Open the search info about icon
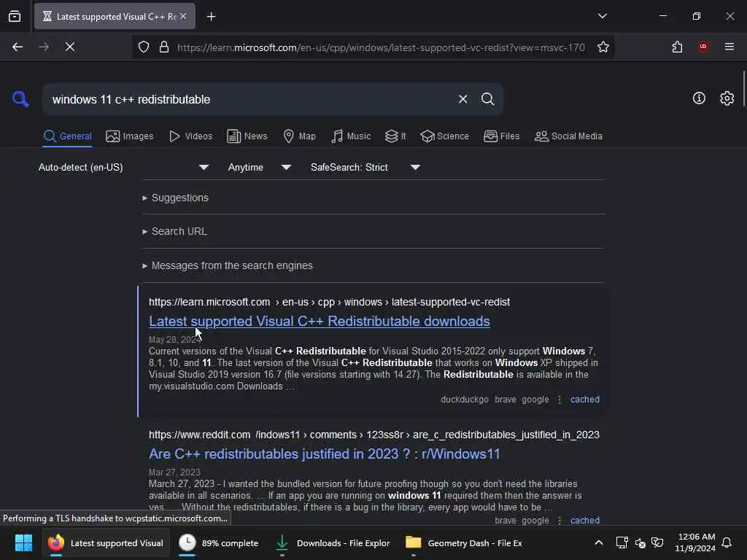The width and height of the screenshot is (747, 560). [x=699, y=98]
